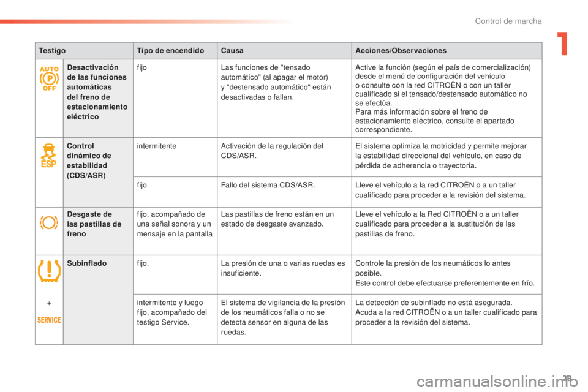Screen dimensions: 588x392
Task: Click 'Lleve el vehículo a la red CITROËN' text
Action: [x=440, y=190]
